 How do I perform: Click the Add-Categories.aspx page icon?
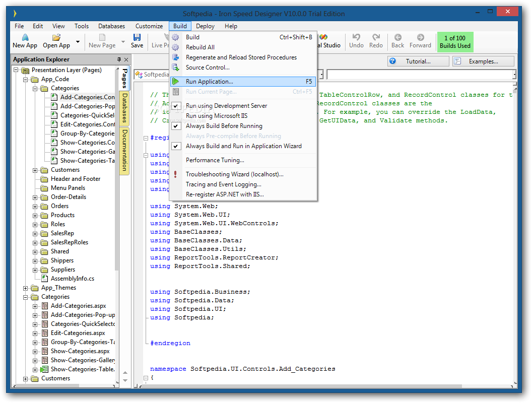[x=45, y=306]
